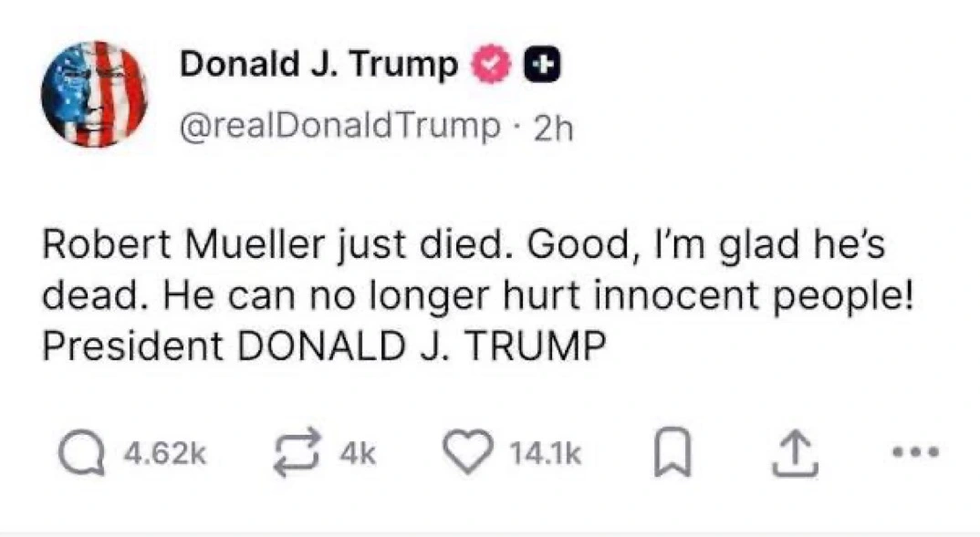Click the Donald J. Trump display name

pos(319,65)
